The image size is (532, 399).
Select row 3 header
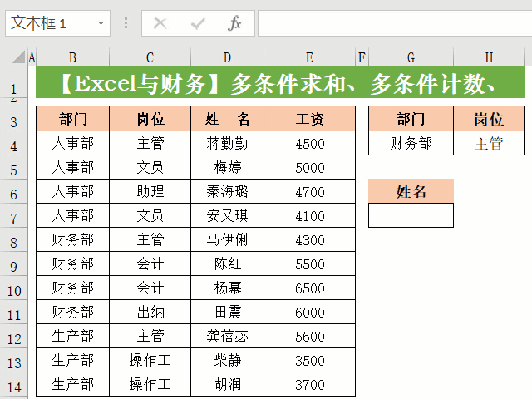pyautogui.click(x=13, y=119)
